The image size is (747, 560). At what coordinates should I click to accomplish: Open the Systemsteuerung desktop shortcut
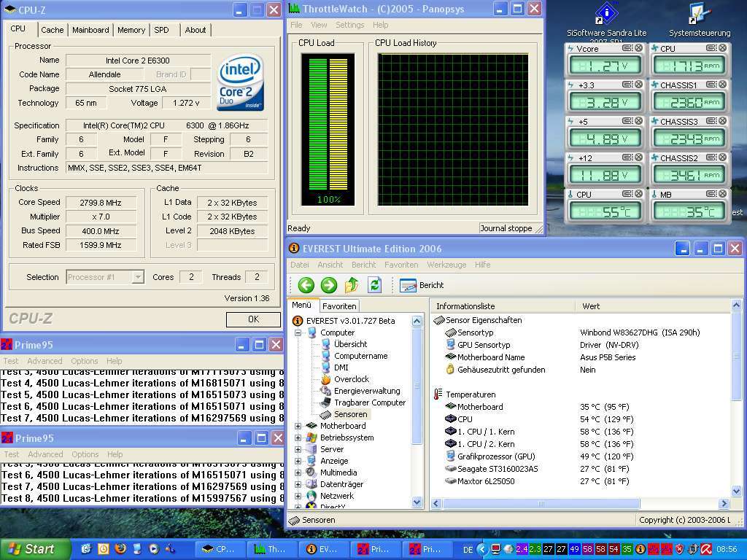pyautogui.click(x=700, y=20)
